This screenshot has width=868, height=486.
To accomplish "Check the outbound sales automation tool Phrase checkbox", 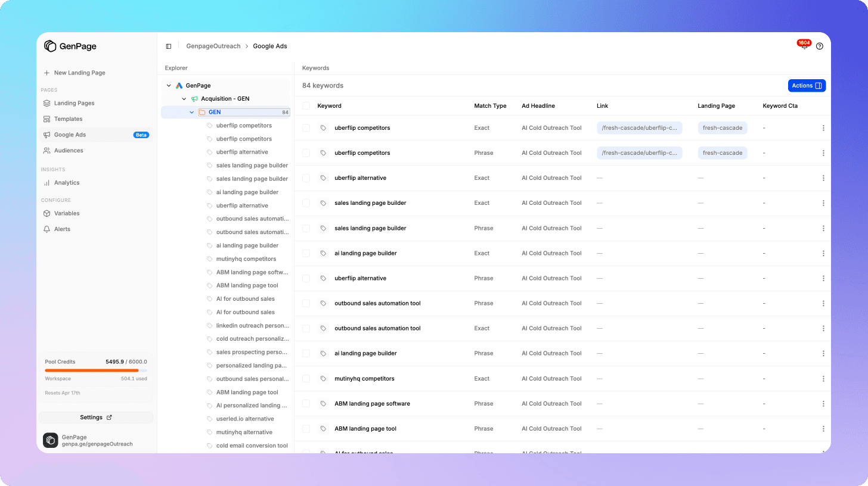I will [306, 303].
